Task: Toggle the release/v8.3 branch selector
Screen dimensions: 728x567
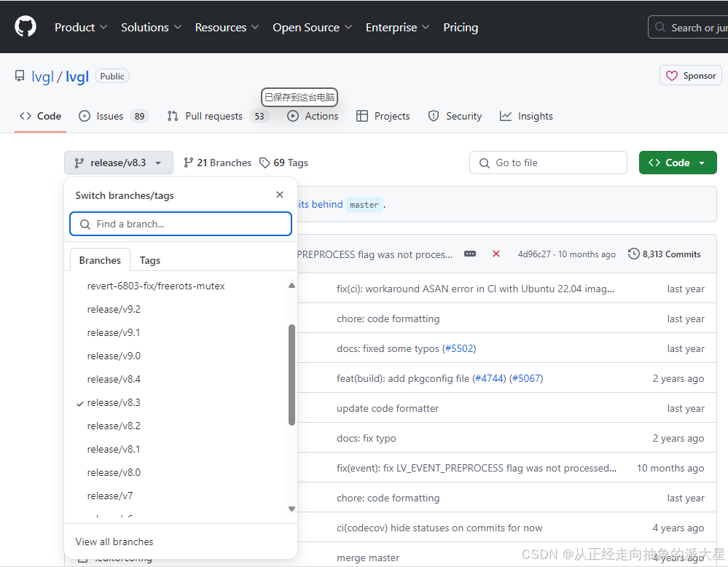Action: click(118, 163)
